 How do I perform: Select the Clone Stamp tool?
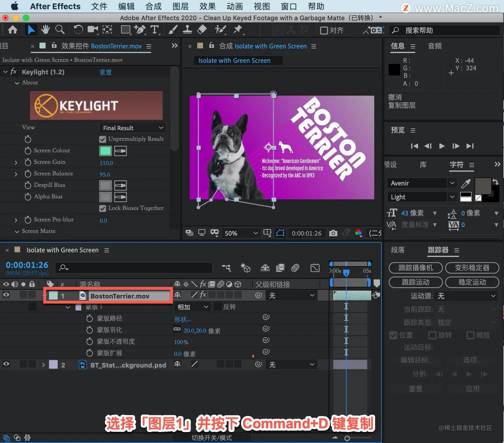tap(187, 30)
